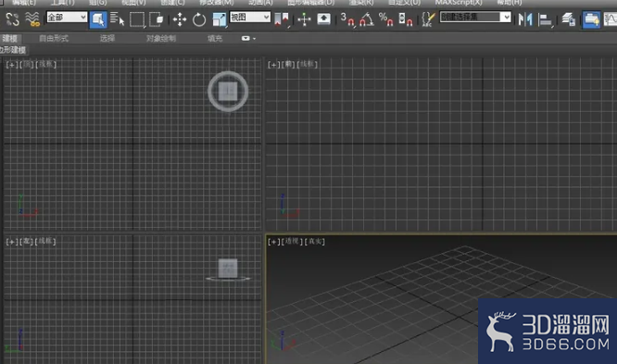Activate the Select and Scale tool
The image size is (617, 364).
pyautogui.click(x=220, y=19)
